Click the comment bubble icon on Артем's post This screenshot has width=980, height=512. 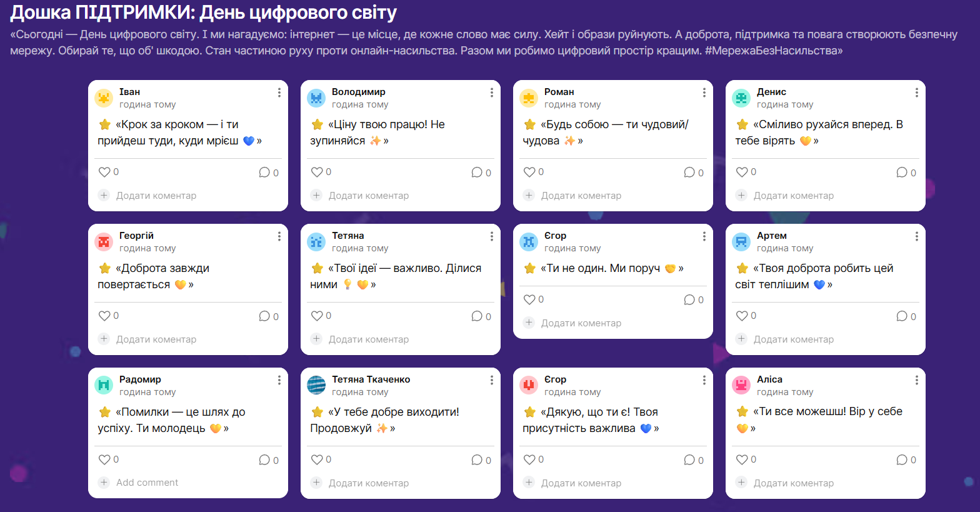[902, 316]
